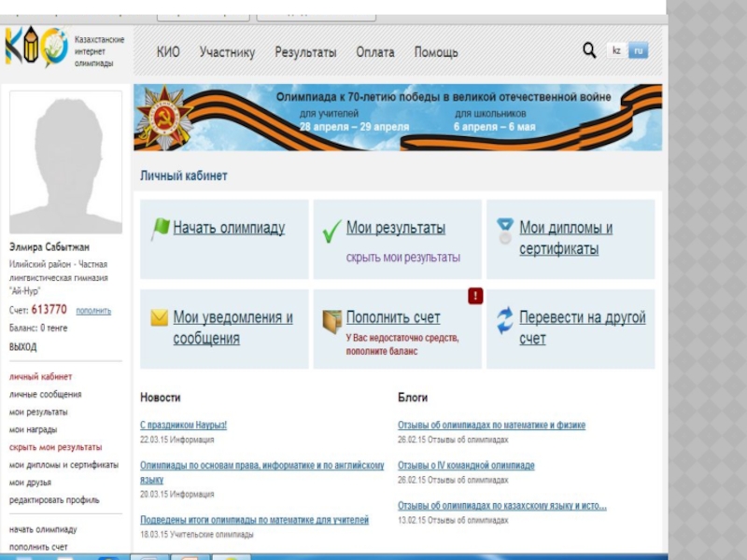This screenshot has width=747, height=560.
Task: Click скрыть мои результаты in the tile
Action: point(403,258)
